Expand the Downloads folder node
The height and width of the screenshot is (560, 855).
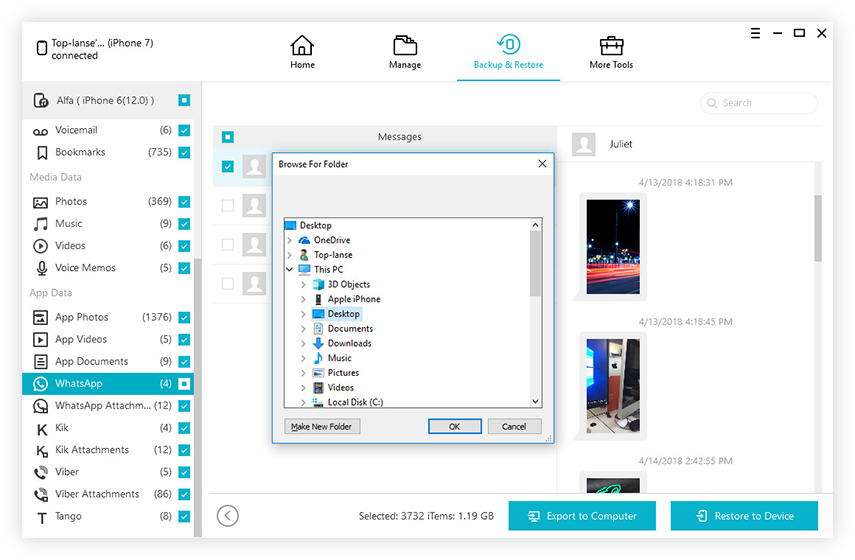pos(303,344)
